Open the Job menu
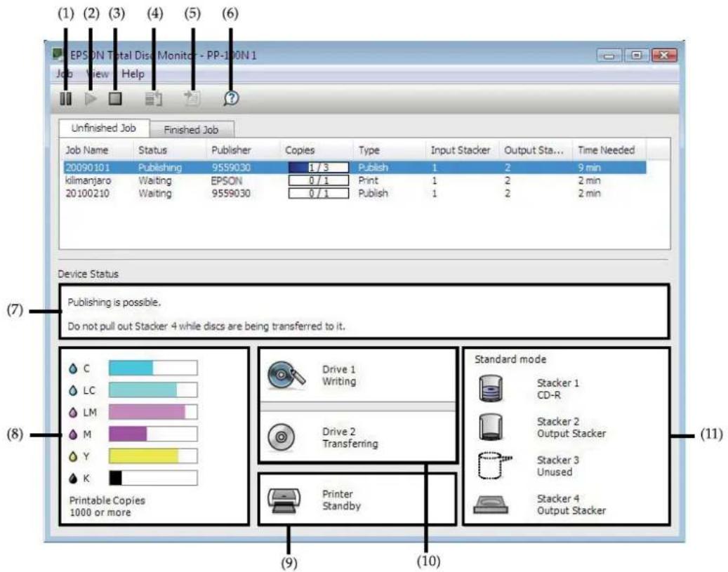This screenshot has width=728, height=572. coord(64,74)
